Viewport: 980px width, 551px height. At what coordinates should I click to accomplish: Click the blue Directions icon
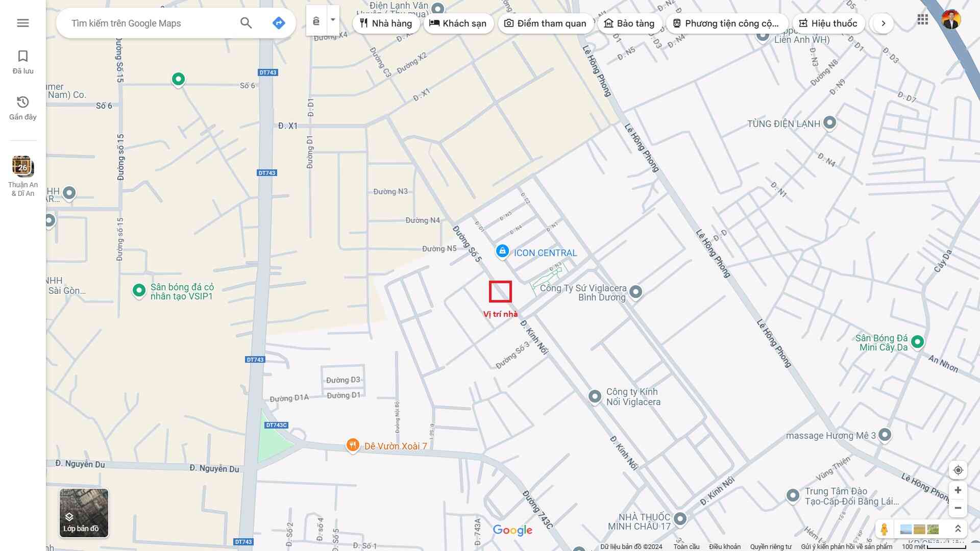pyautogui.click(x=279, y=23)
